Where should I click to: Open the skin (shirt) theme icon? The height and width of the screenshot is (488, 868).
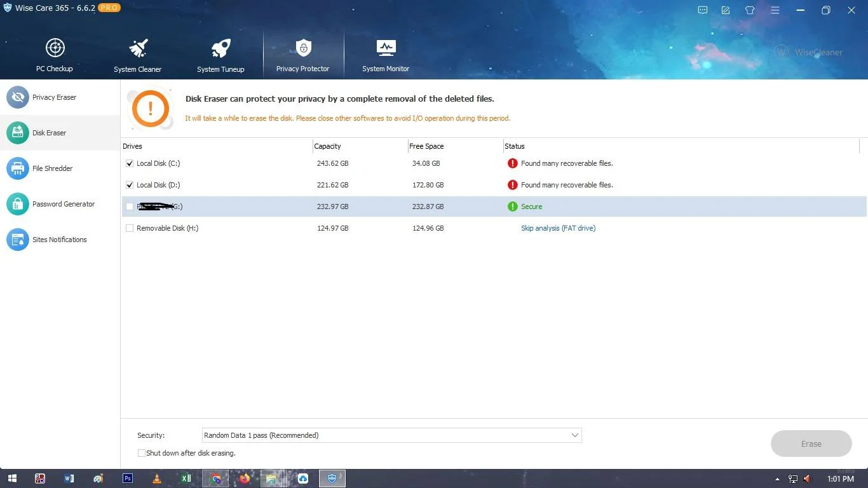[750, 10]
